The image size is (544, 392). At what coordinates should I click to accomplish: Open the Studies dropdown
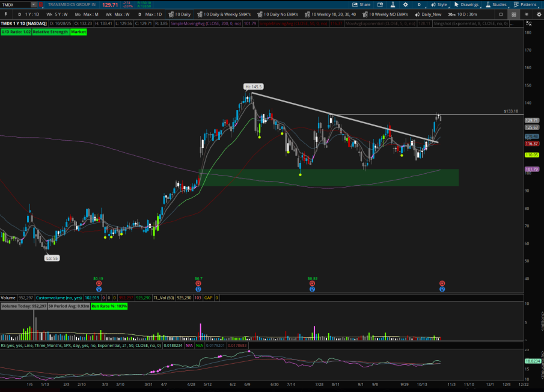tap(496, 5)
